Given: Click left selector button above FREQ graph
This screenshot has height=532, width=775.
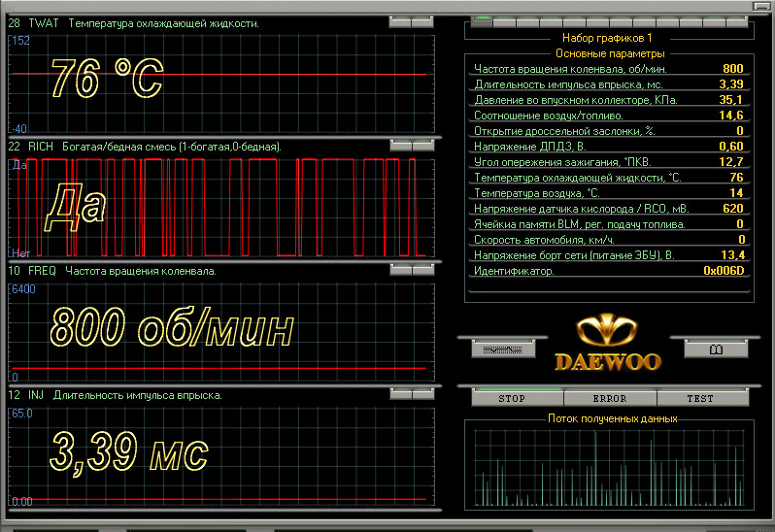Looking at the screenshot, I should tap(401, 269).
